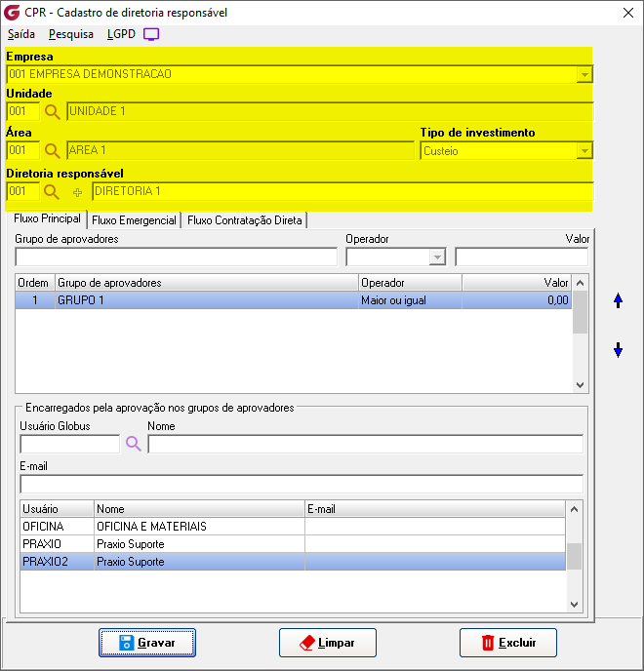The width and height of the screenshot is (644, 671).
Task: Click the Limpar button
Action: tap(328, 643)
